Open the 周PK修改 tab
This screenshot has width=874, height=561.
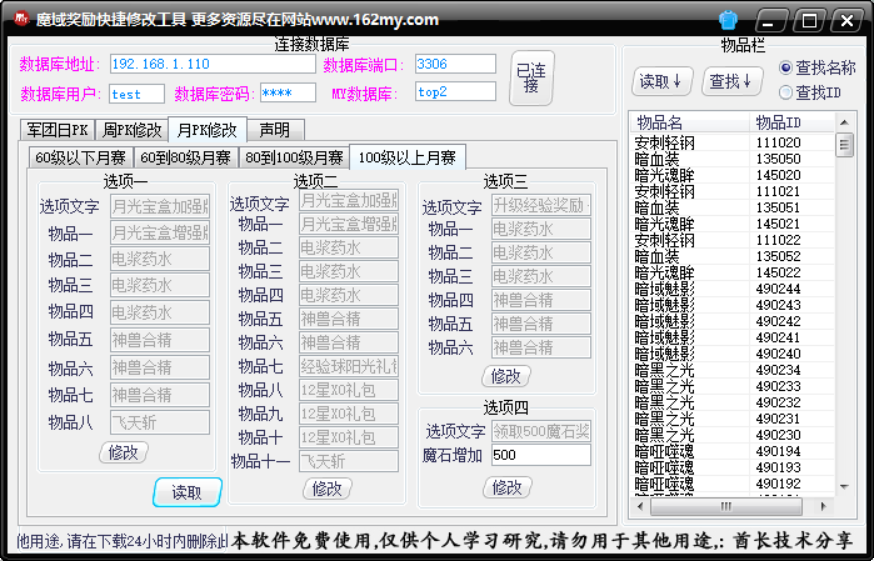click(132, 130)
